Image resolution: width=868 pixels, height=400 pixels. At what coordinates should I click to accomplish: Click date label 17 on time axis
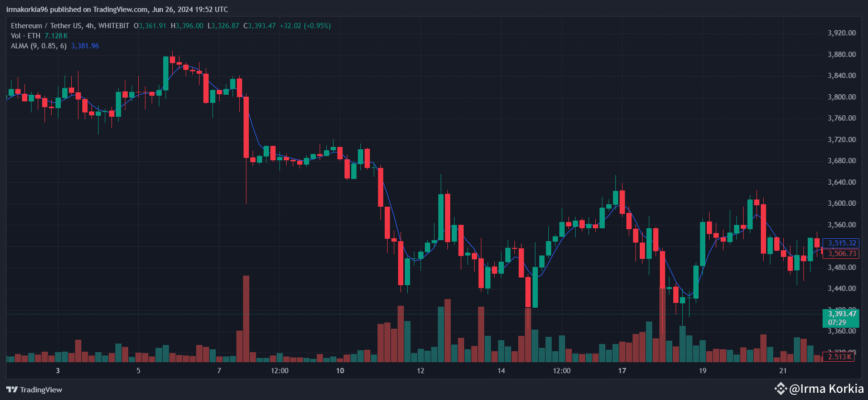coord(622,371)
